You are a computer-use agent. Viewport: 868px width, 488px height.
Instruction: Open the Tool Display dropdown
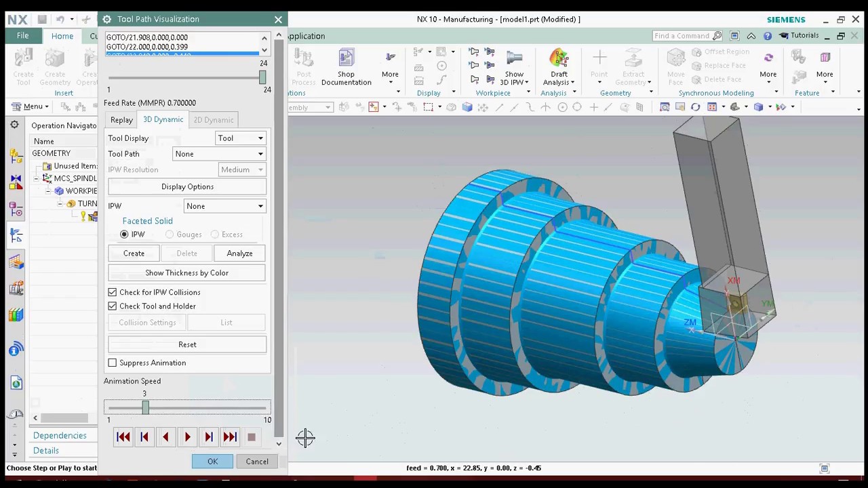pos(241,138)
